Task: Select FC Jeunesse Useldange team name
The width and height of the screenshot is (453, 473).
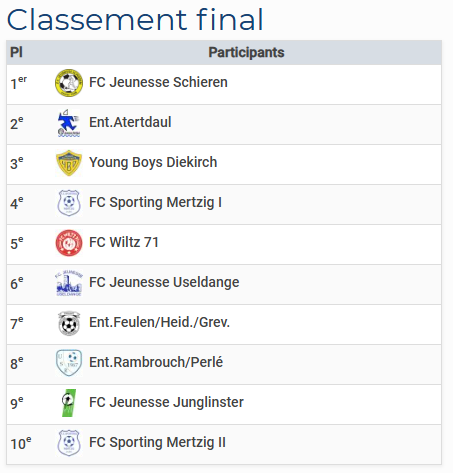Action: click(x=164, y=282)
